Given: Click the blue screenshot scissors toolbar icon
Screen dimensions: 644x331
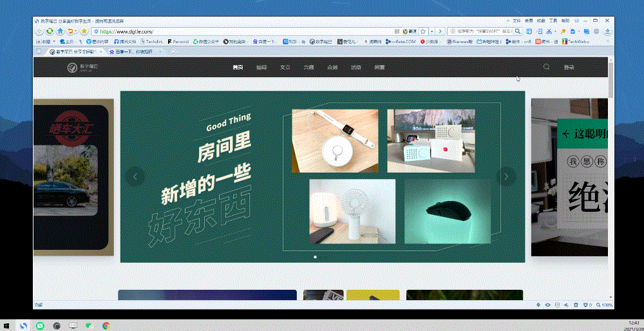Looking at the screenshot, I should (x=549, y=31).
